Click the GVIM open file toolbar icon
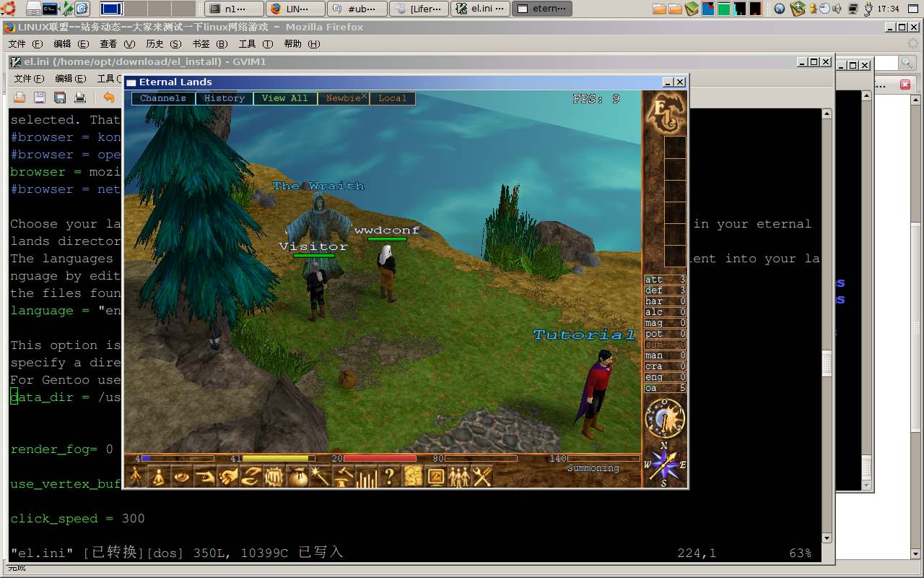Screen dimensions: 924x578 tap(19, 98)
